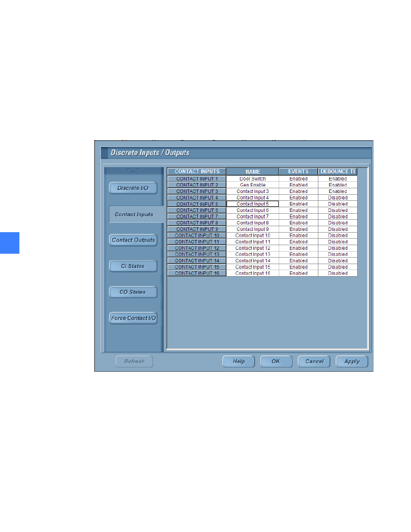Select the CONTACT INPUT 3 row header

pos(197,191)
